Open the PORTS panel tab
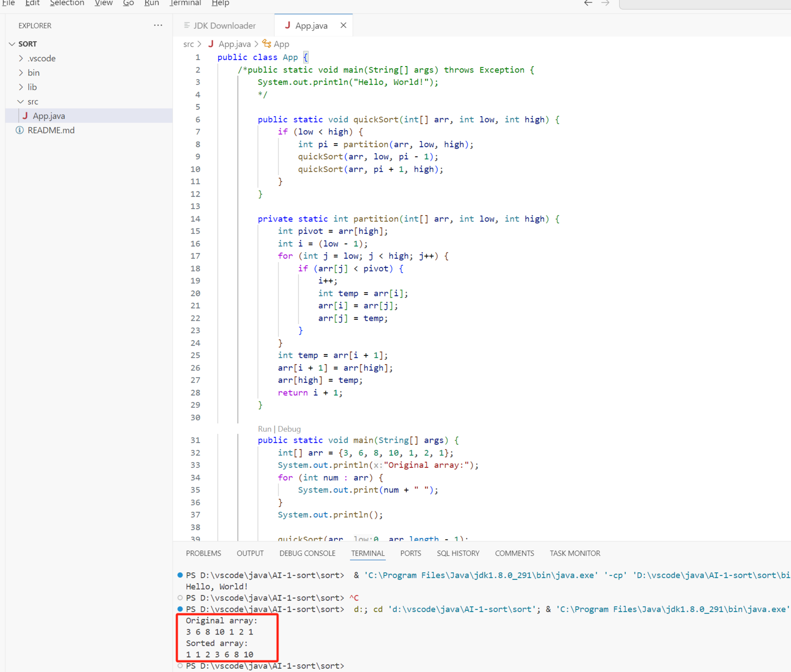 coord(410,553)
